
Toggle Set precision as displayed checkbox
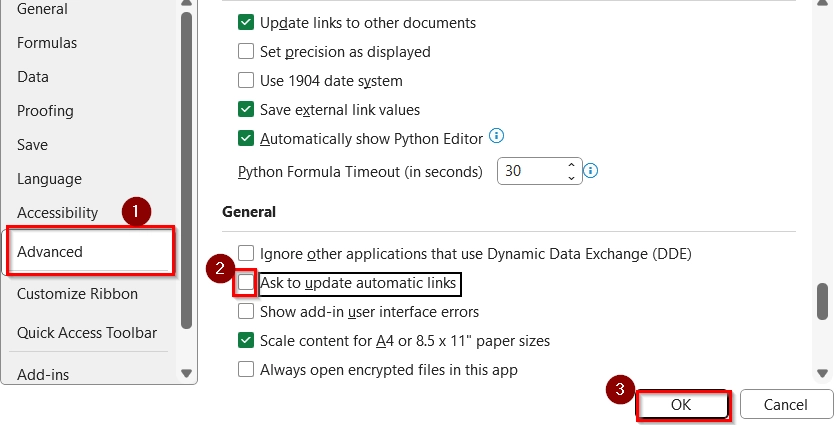pyautogui.click(x=246, y=51)
